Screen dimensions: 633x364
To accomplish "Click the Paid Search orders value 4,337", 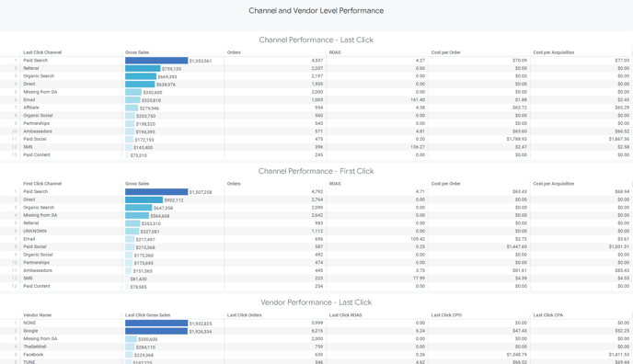I will click(317, 61).
